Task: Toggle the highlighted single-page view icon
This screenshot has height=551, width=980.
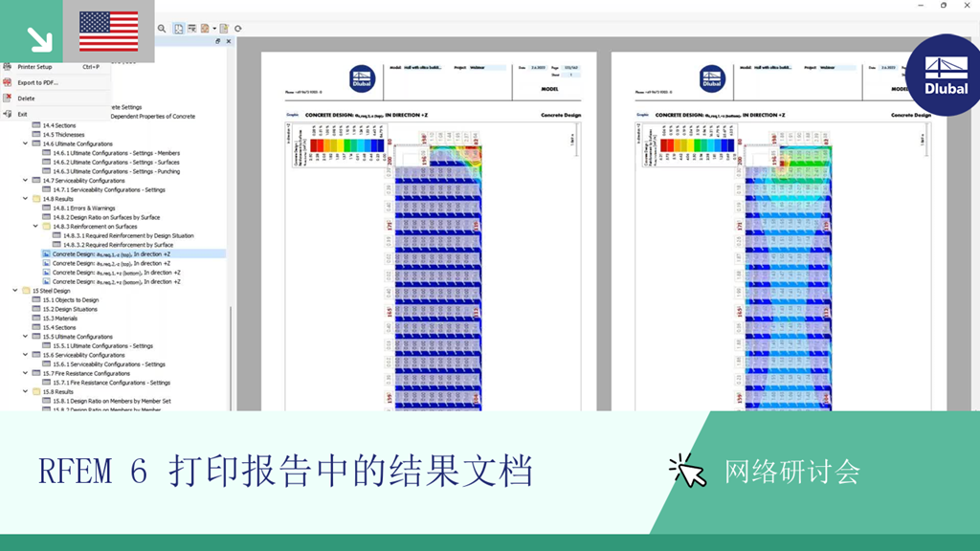Action: 180,29
